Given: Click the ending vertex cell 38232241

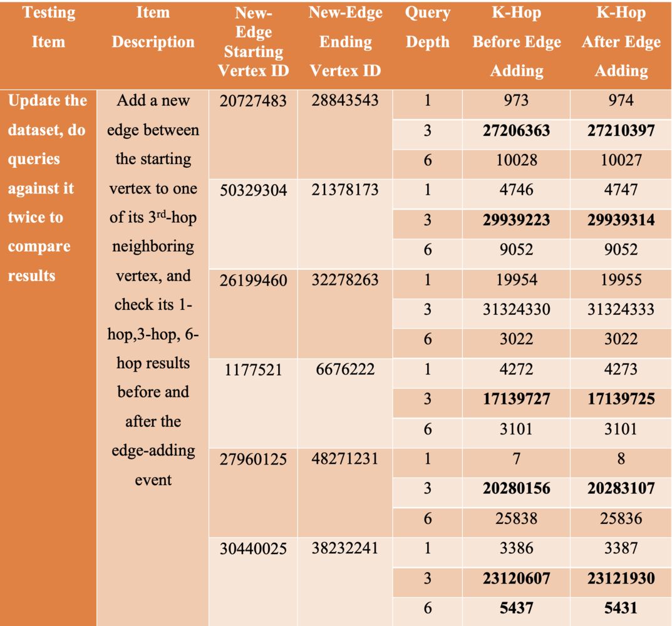Looking at the screenshot, I should 345,548.
